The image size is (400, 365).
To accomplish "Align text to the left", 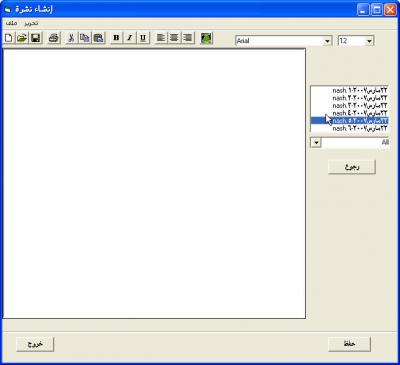I will pos(161,38).
